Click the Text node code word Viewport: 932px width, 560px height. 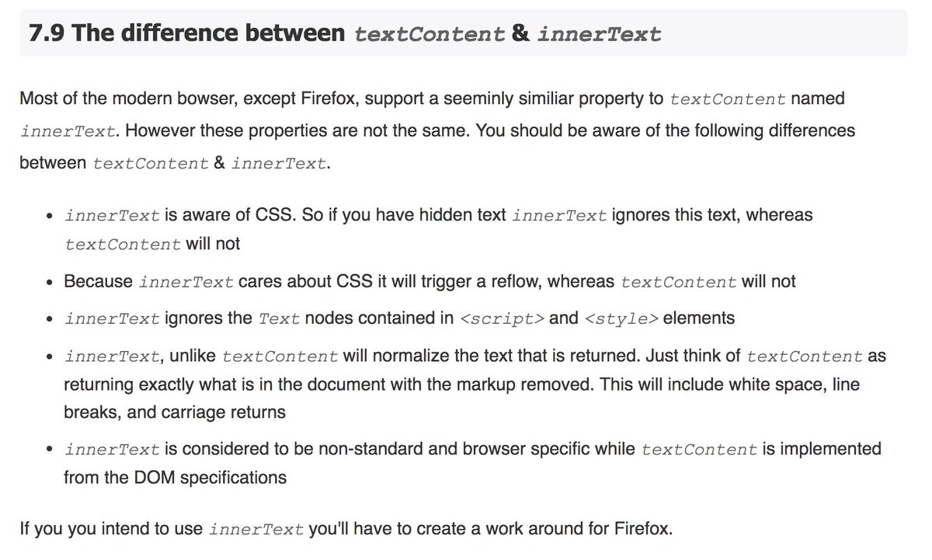pyautogui.click(x=277, y=319)
